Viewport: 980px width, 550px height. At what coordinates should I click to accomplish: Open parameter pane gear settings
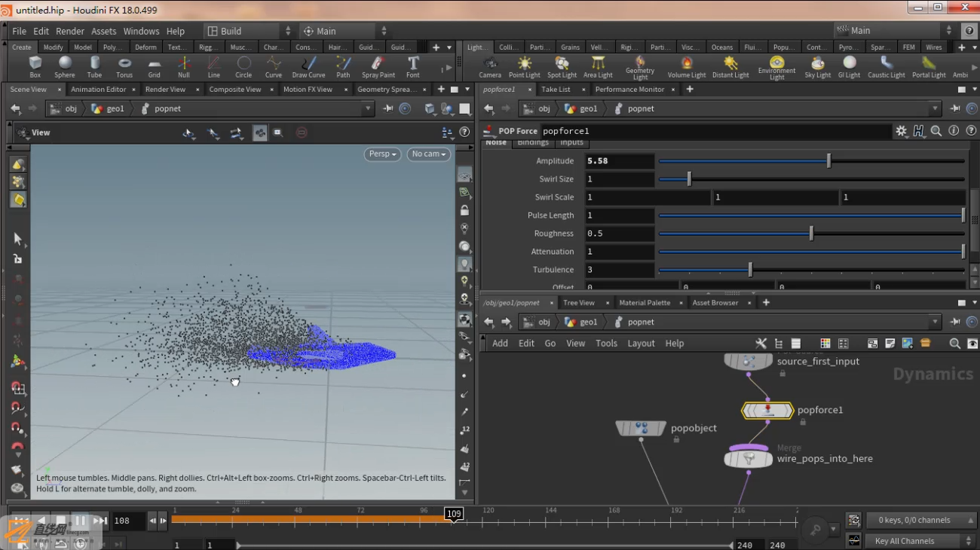click(x=901, y=131)
